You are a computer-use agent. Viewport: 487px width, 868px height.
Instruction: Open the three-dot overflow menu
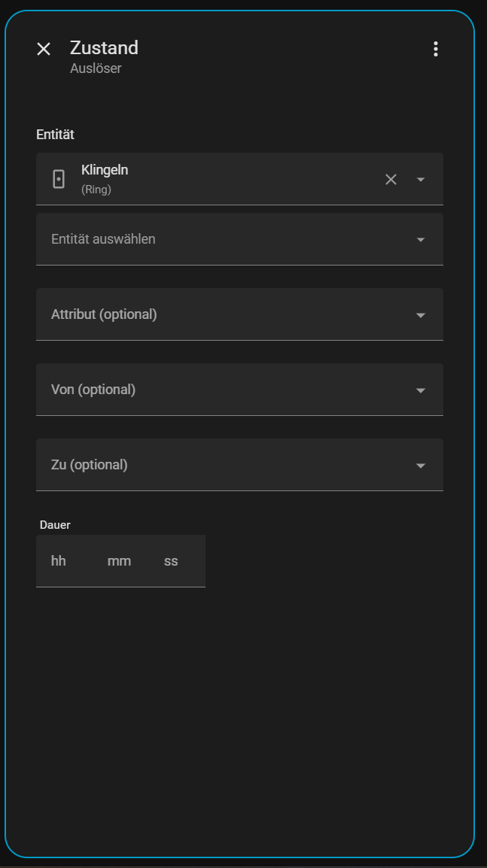click(435, 49)
